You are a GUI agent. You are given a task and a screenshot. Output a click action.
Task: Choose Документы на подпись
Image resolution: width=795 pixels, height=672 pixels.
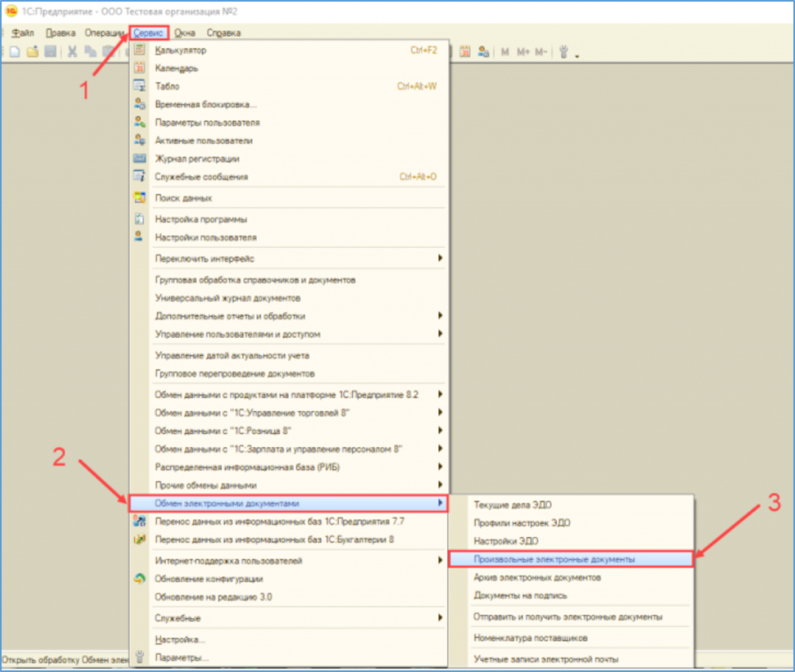coord(520,596)
